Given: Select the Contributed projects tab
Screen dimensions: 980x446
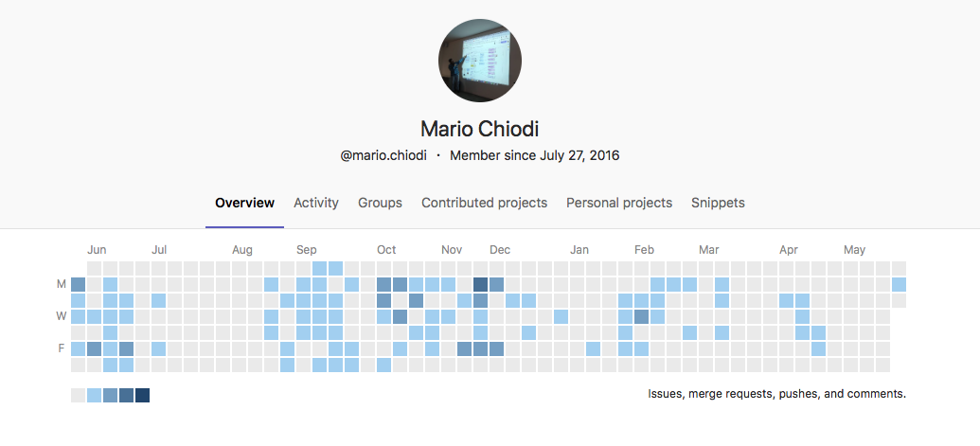Looking at the screenshot, I should [x=485, y=203].
